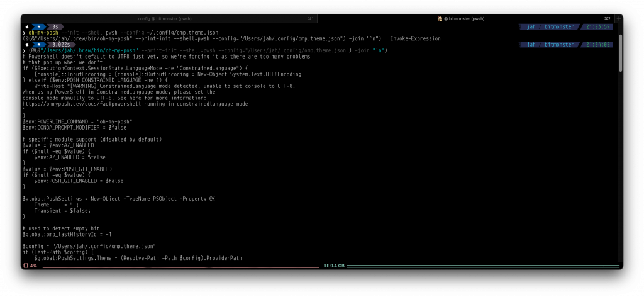Screen dimensions: 644x297
Task: Switch to the '.config @ bitmonster (pwsh)' tab
Action: [x=169, y=18]
